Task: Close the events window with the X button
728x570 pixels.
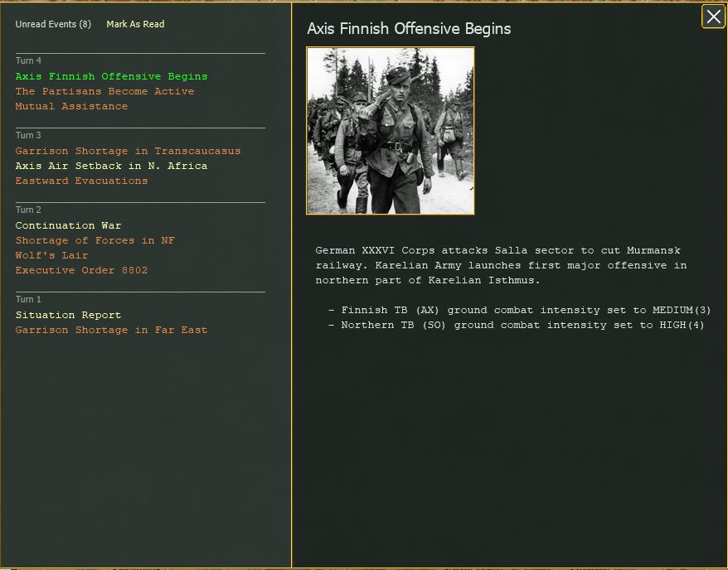Action: pyautogui.click(x=713, y=17)
